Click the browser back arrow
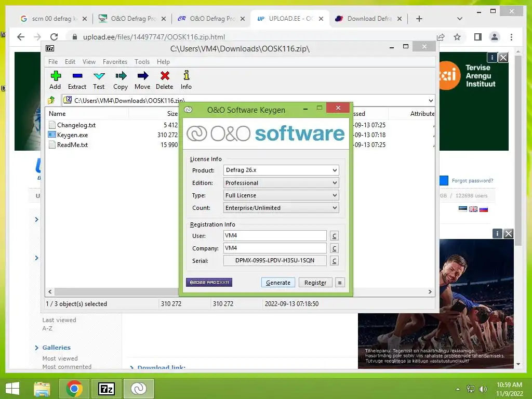532x399 pixels. click(21, 37)
